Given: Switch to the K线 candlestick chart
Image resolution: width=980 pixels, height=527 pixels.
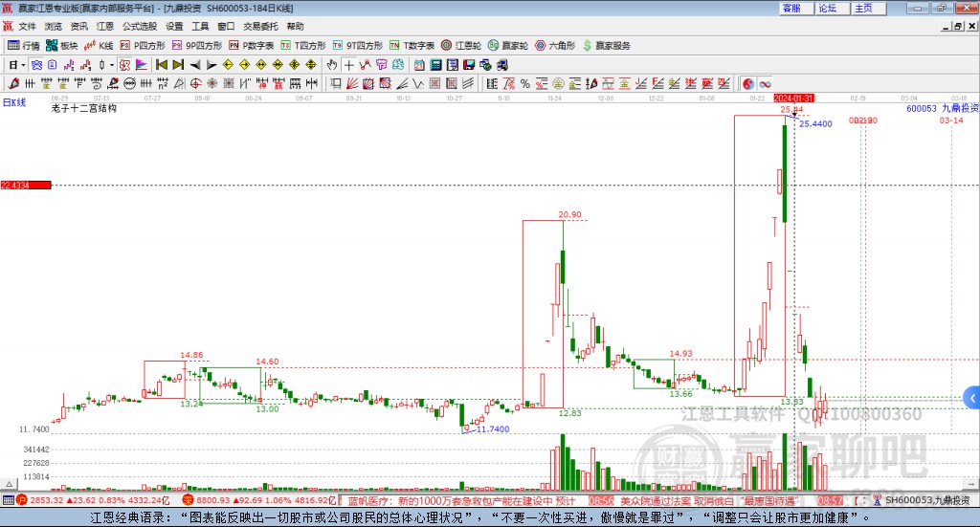Looking at the screenshot, I should coord(99,46).
